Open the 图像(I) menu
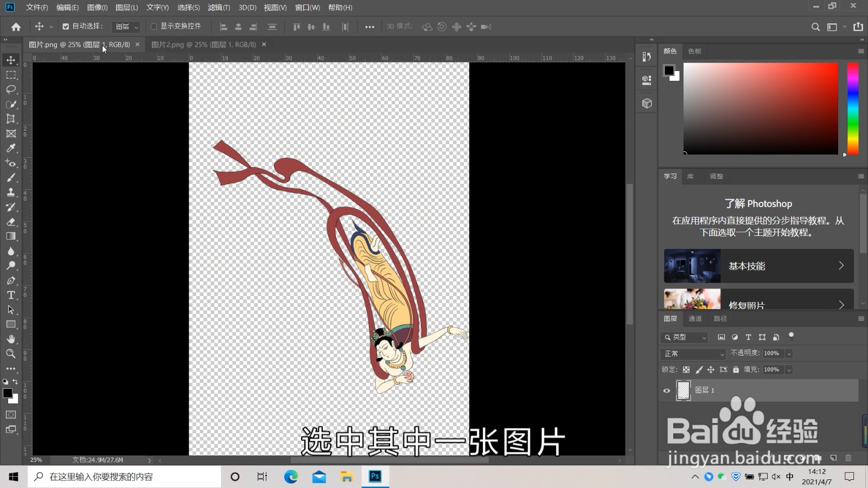 pyautogui.click(x=98, y=8)
